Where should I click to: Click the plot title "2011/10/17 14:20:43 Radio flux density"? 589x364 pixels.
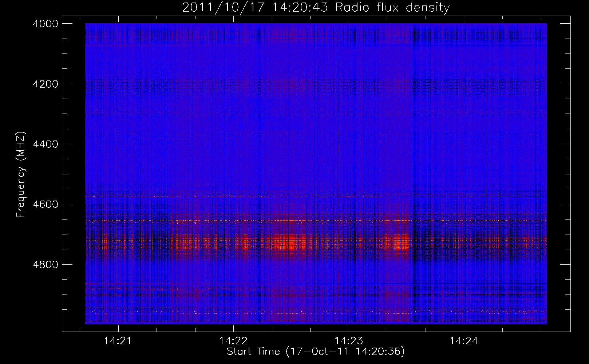click(x=316, y=8)
